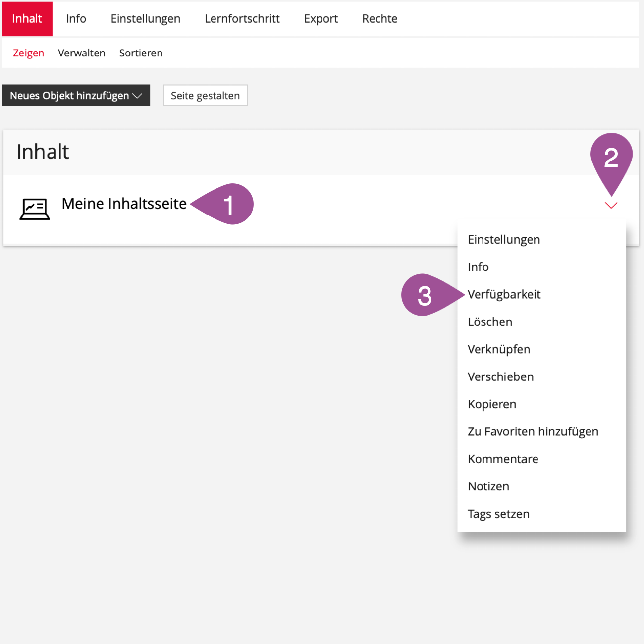Viewport: 644px width, 644px height.
Task: Select the Sortieren sub-tab
Action: click(141, 53)
